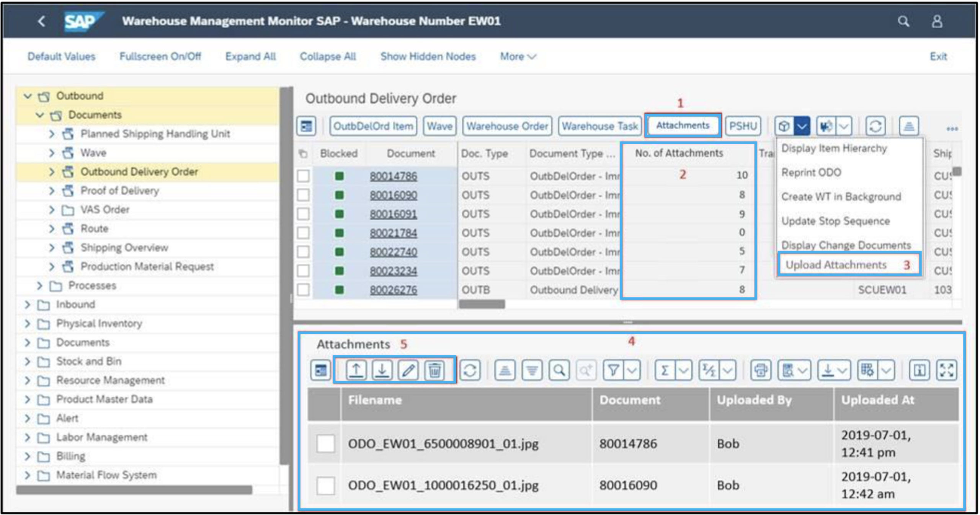Open the search magnifier in header
Screen dimensions: 980x515
903,21
